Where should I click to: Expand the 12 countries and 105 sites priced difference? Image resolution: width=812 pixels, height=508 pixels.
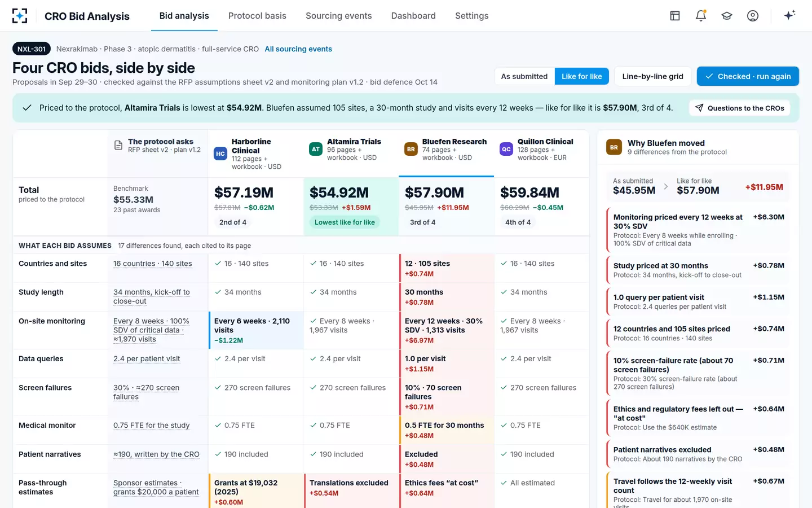[698, 333]
